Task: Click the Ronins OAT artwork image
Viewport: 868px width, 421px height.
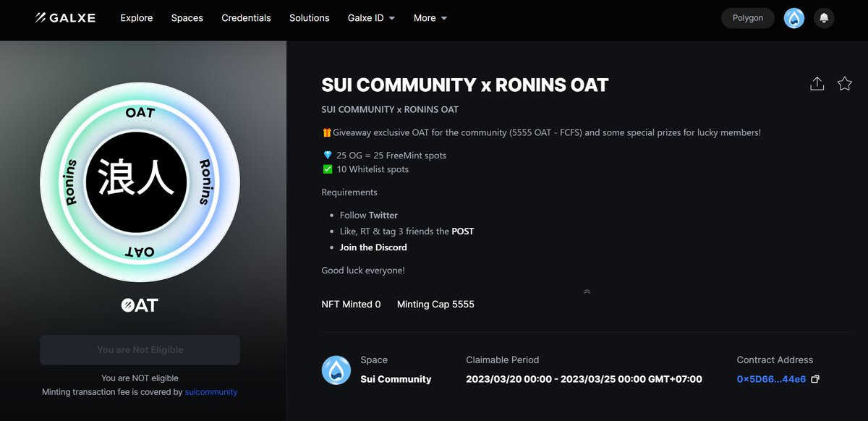Action: tap(140, 182)
